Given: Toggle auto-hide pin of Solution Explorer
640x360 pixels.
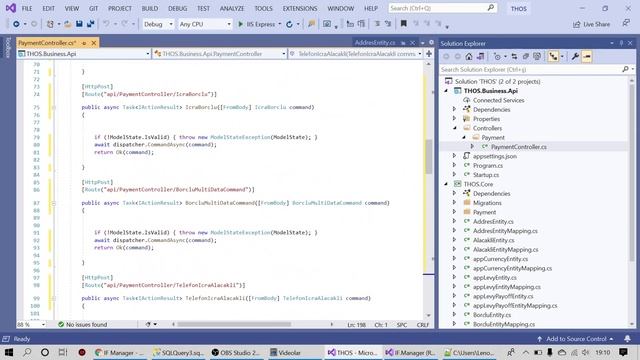Looking at the screenshot, I should 621,43.
